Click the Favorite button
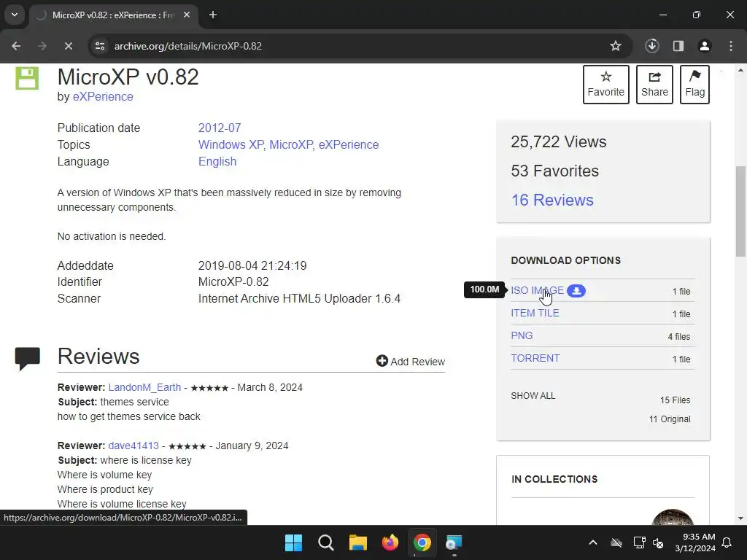 click(x=606, y=85)
